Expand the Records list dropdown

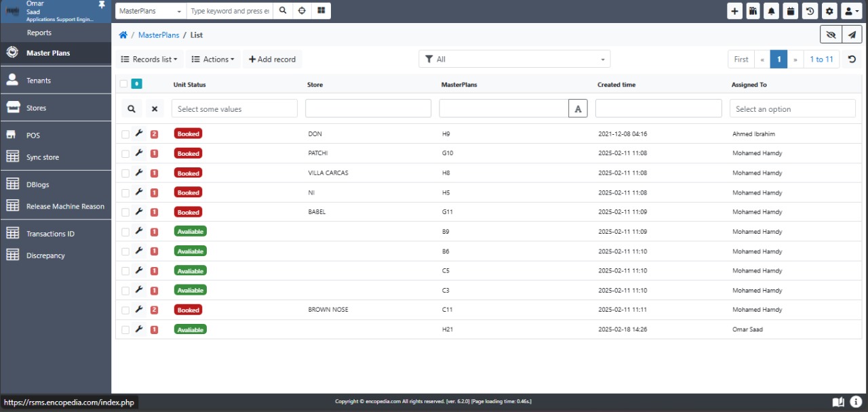pos(149,60)
